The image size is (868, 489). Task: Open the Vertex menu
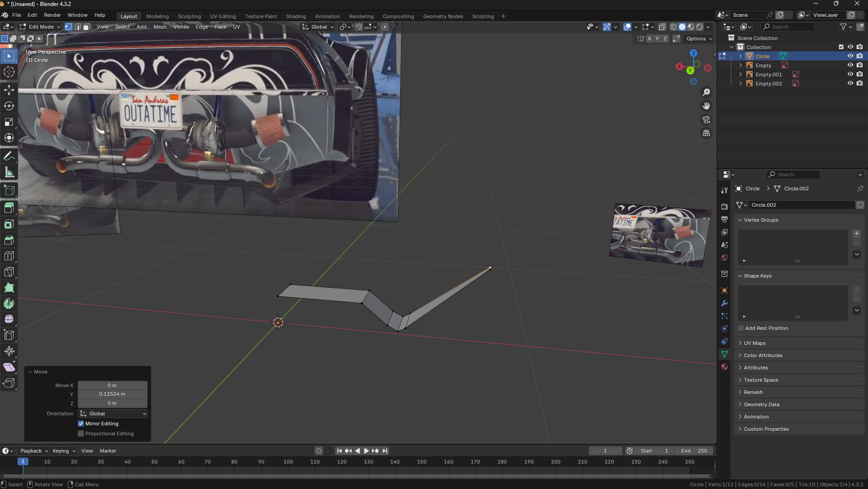click(181, 27)
